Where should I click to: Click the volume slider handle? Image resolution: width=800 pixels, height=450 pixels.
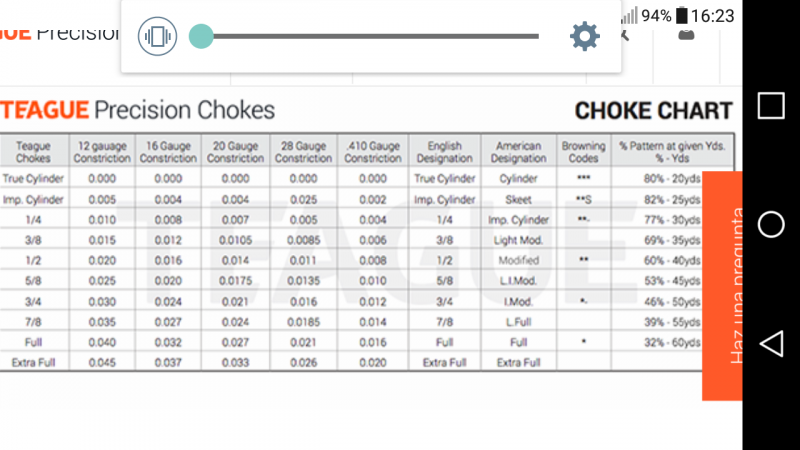pyautogui.click(x=201, y=37)
